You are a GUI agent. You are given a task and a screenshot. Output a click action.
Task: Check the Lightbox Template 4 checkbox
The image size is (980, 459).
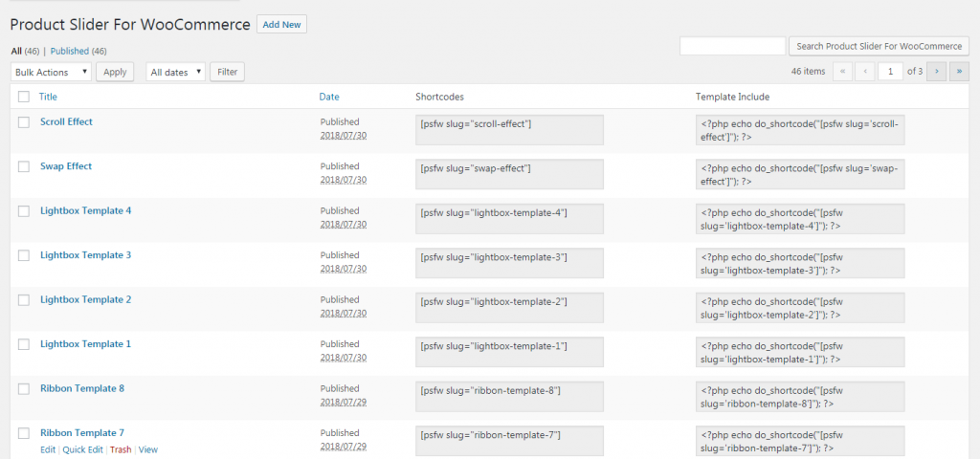click(24, 211)
